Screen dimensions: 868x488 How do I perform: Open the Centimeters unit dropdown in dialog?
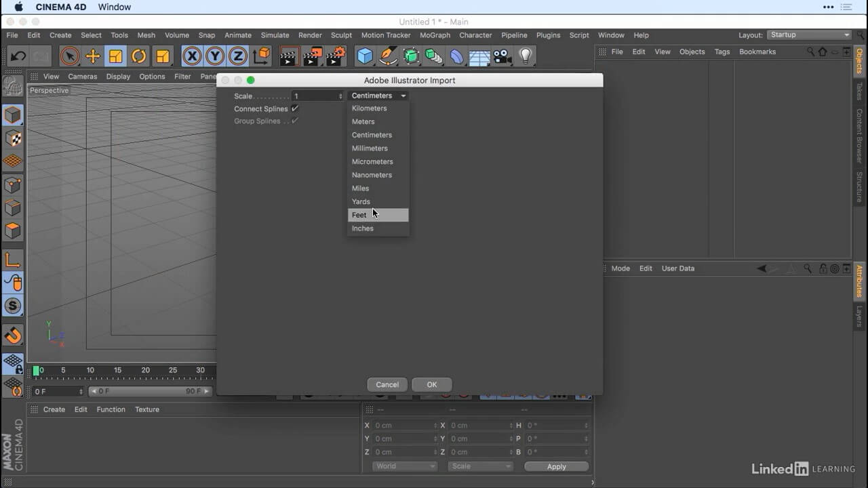(x=378, y=96)
